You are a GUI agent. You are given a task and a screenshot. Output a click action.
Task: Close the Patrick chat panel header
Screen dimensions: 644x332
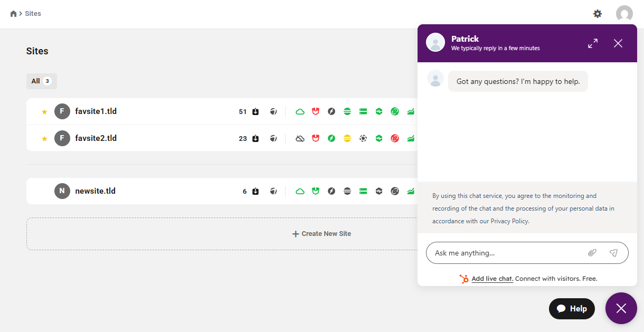point(618,43)
